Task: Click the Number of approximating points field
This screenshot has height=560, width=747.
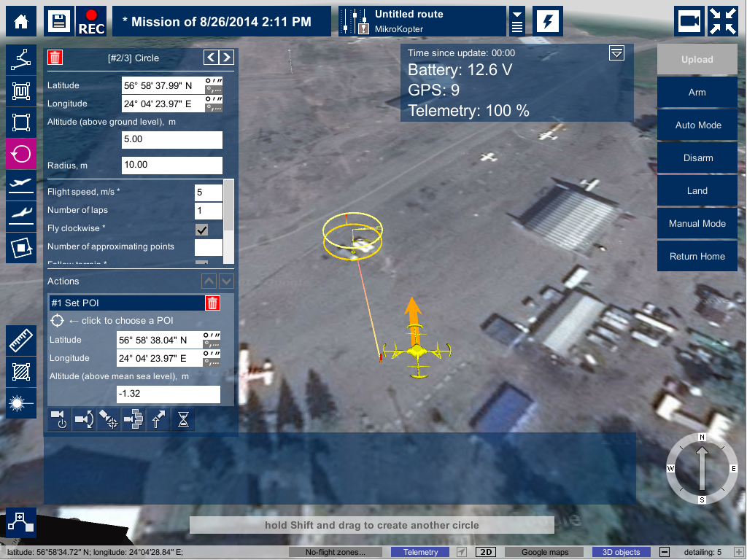Action: [x=208, y=247]
